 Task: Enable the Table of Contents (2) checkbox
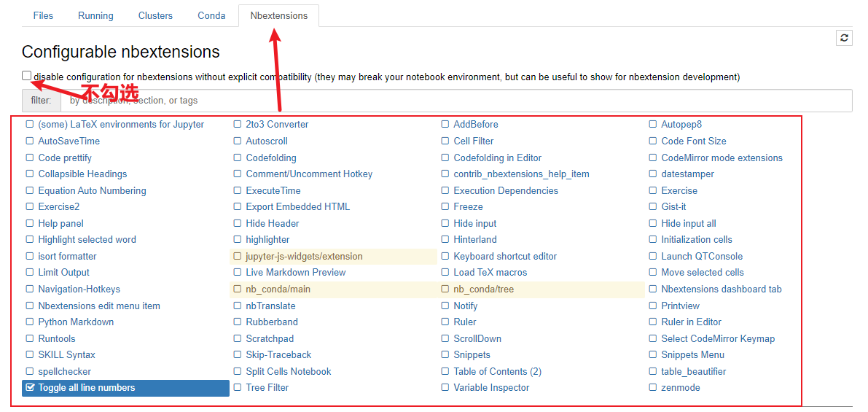click(x=445, y=371)
